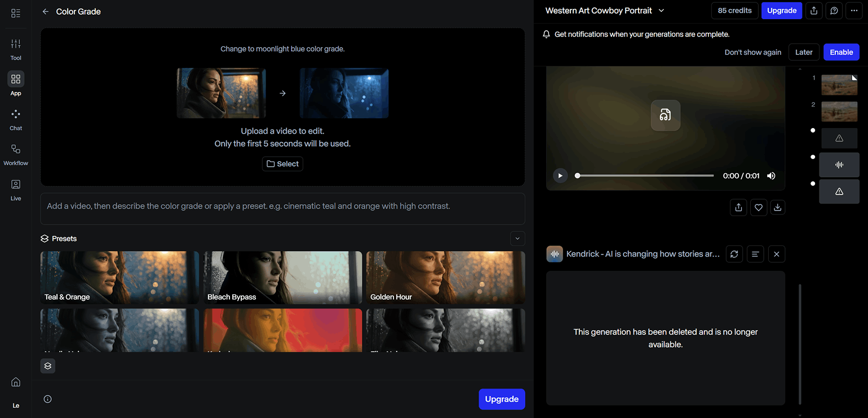Click the Enable notifications button
The image size is (868, 418).
tap(841, 52)
